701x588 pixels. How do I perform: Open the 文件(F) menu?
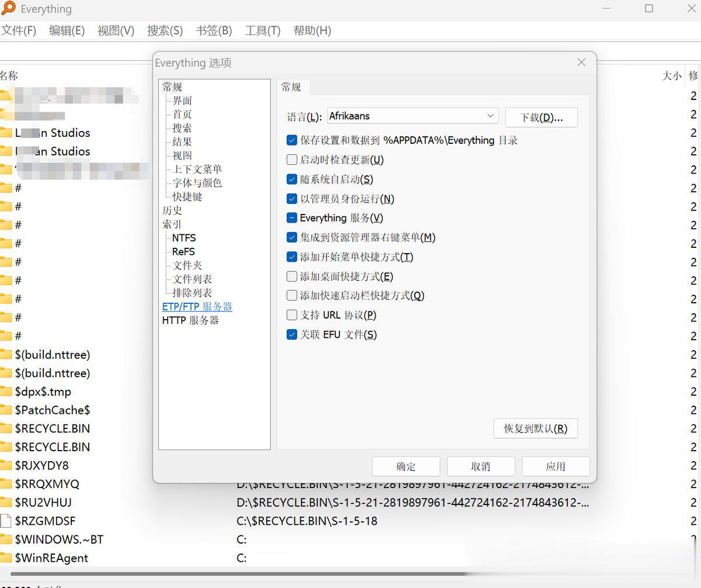pos(19,30)
